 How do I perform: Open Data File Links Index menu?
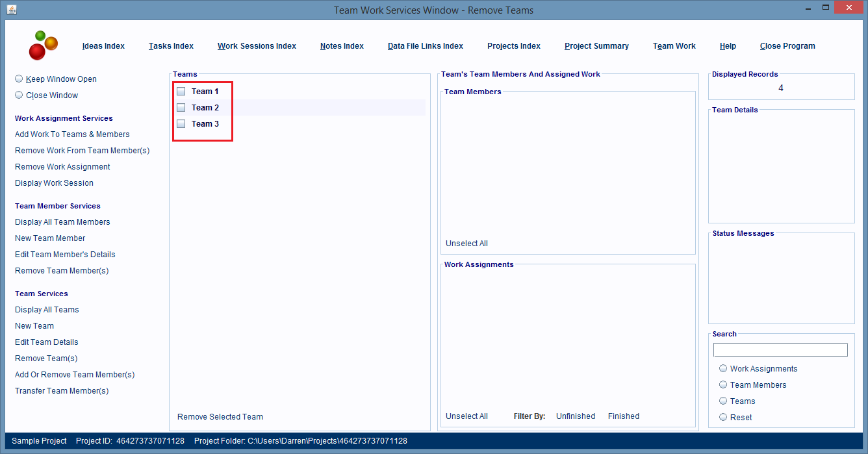pos(426,46)
